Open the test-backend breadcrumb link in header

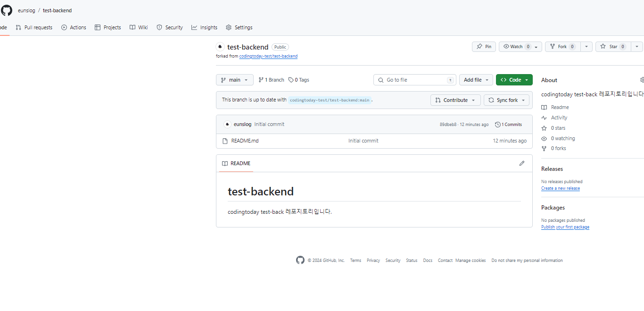[58, 10]
